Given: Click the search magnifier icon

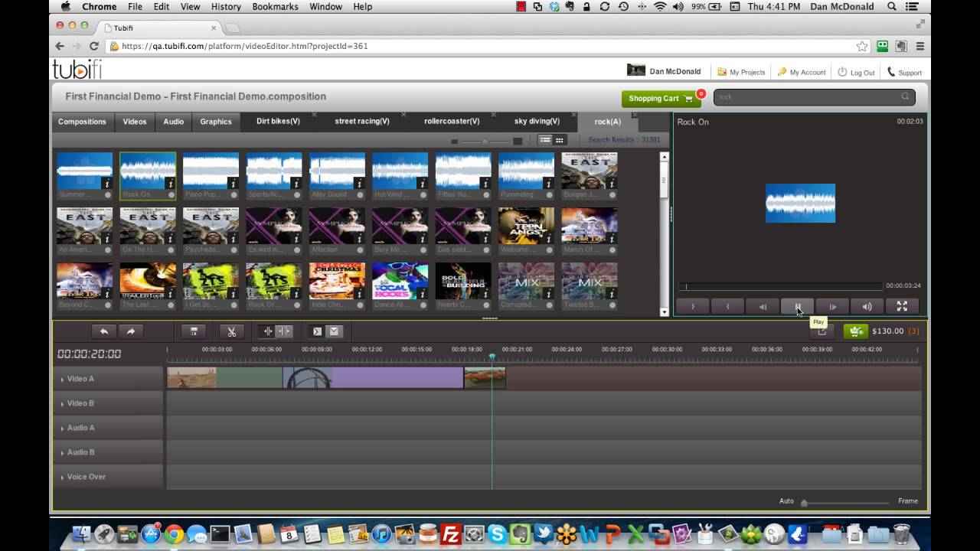Looking at the screenshot, I should (905, 96).
